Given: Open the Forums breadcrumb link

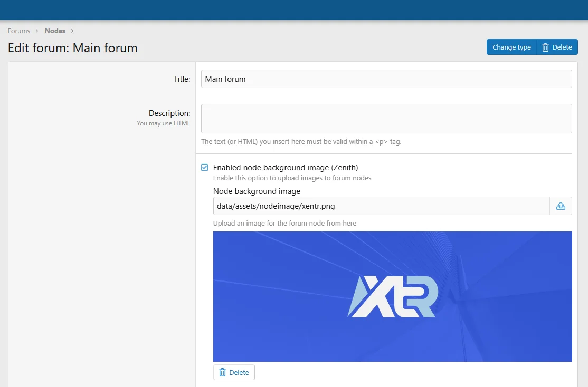Looking at the screenshot, I should point(19,31).
